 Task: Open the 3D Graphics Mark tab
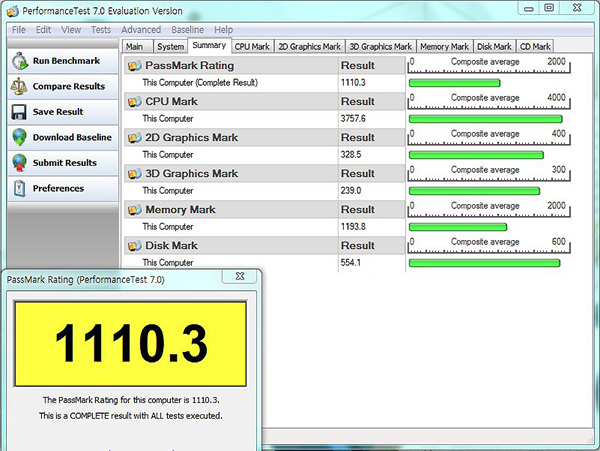(x=380, y=47)
